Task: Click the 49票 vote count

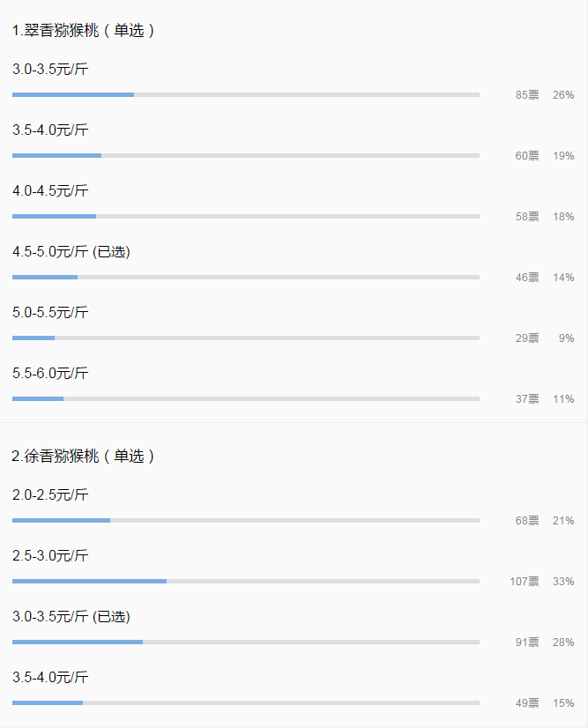Action: 527,703
